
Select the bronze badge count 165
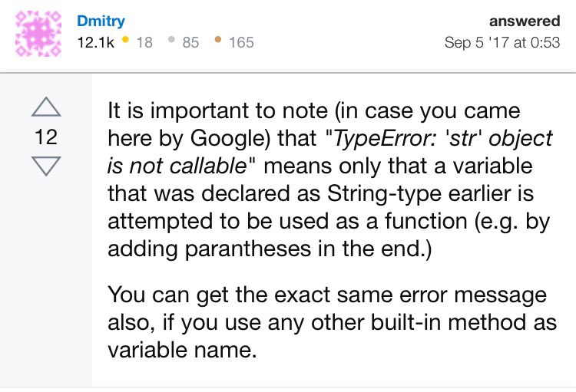(240, 42)
